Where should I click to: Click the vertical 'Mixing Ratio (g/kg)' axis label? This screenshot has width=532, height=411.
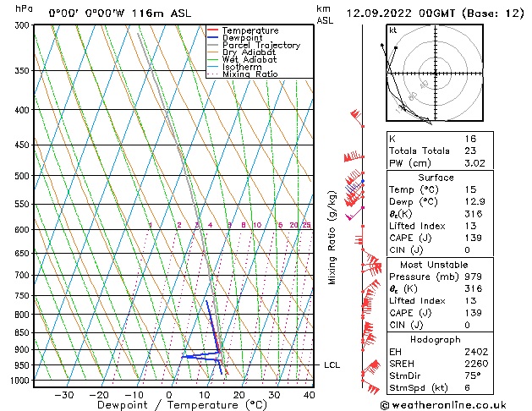coord(332,238)
